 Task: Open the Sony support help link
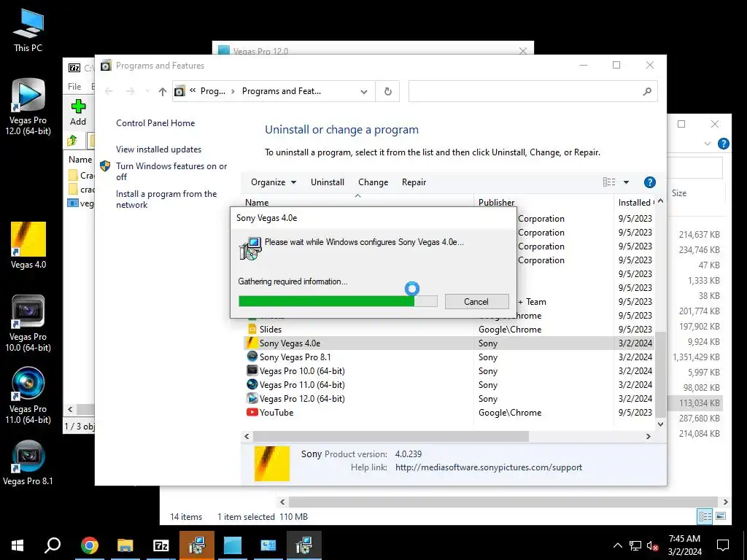(x=488, y=467)
